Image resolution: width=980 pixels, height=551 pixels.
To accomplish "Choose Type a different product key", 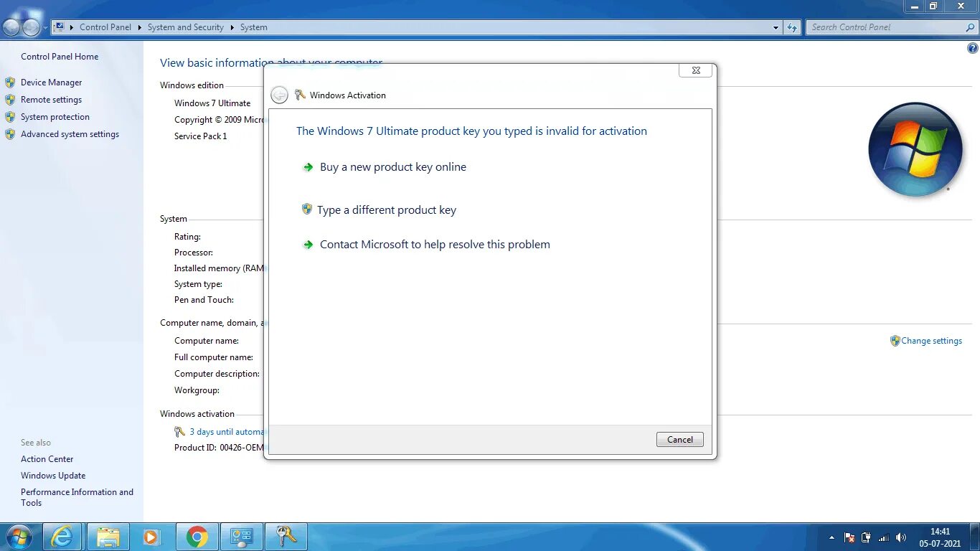I will click(x=387, y=210).
